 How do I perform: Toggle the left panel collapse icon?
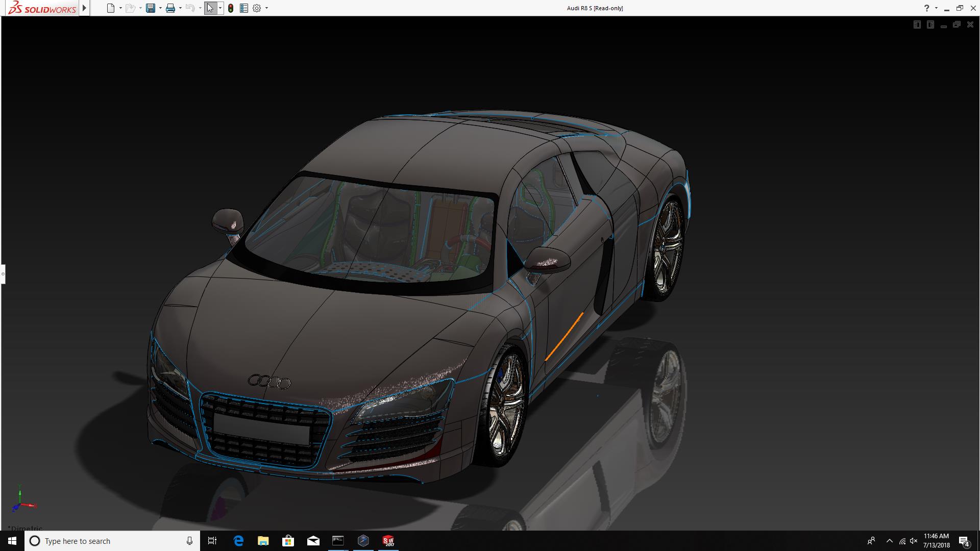917,24
